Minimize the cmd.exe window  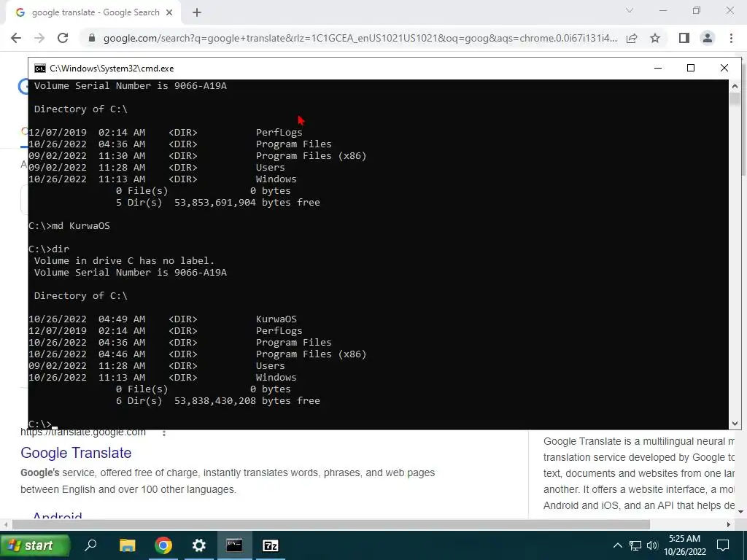point(658,68)
